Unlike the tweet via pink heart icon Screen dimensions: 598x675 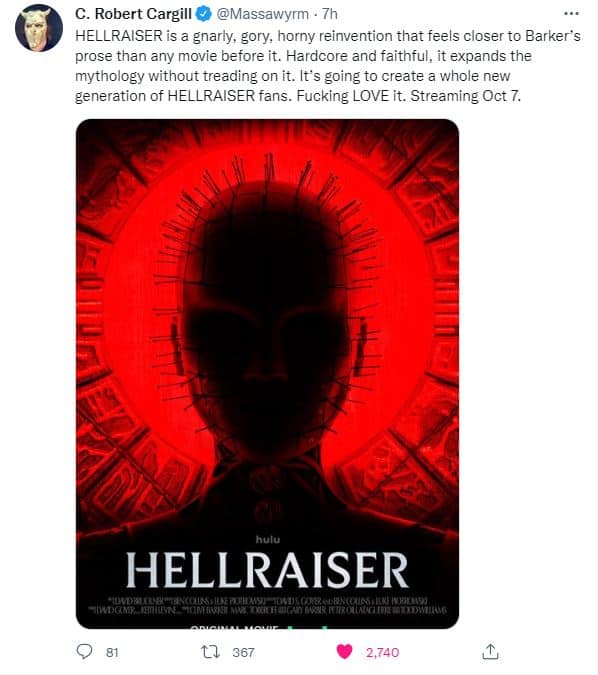pos(344,652)
